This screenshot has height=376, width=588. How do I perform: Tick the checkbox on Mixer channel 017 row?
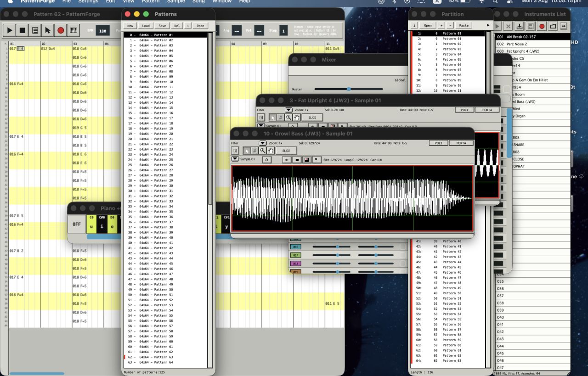click(x=402, y=255)
